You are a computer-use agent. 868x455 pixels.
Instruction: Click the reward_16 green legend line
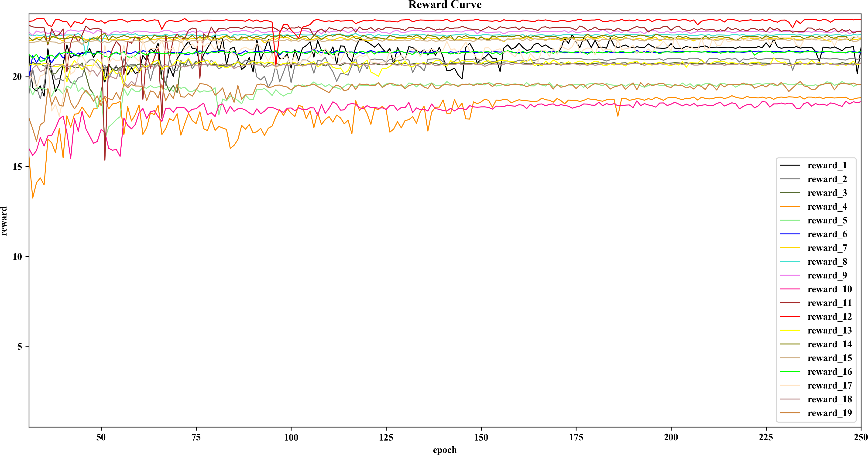(790, 371)
